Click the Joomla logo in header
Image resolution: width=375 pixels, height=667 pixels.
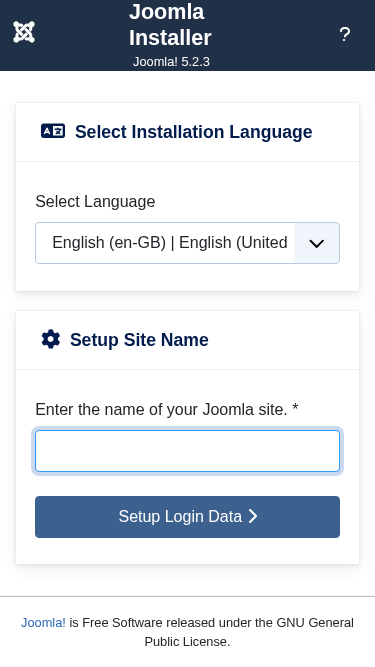click(24, 32)
